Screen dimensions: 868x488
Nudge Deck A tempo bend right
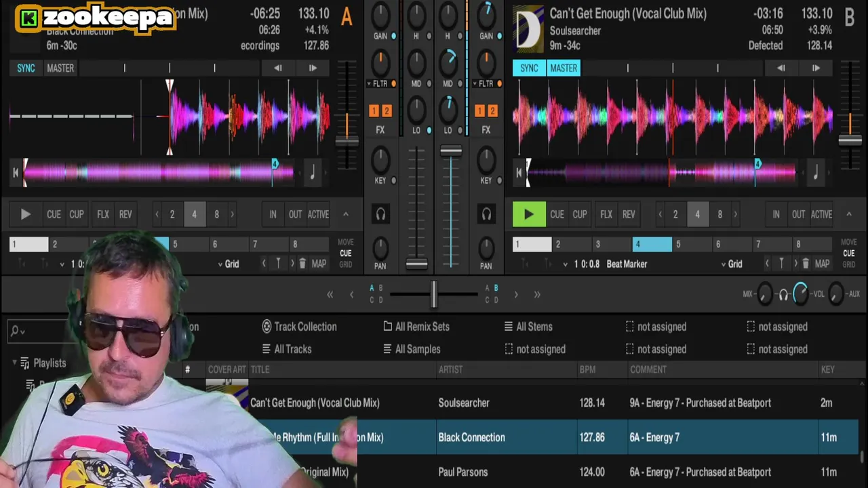pyautogui.click(x=313, y=68)
